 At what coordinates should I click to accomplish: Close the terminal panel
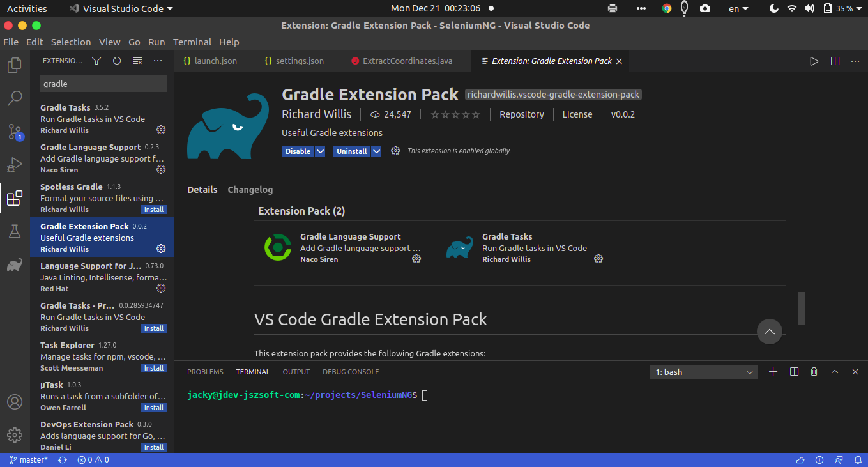point(855,371)
